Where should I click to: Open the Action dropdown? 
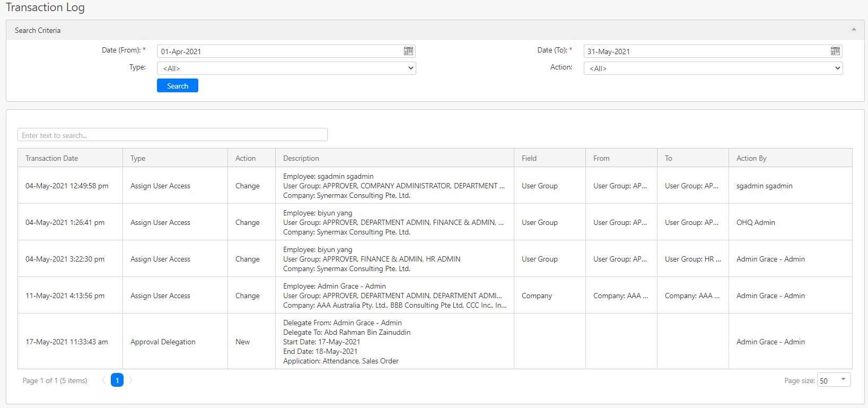click(x=713, y=68)
